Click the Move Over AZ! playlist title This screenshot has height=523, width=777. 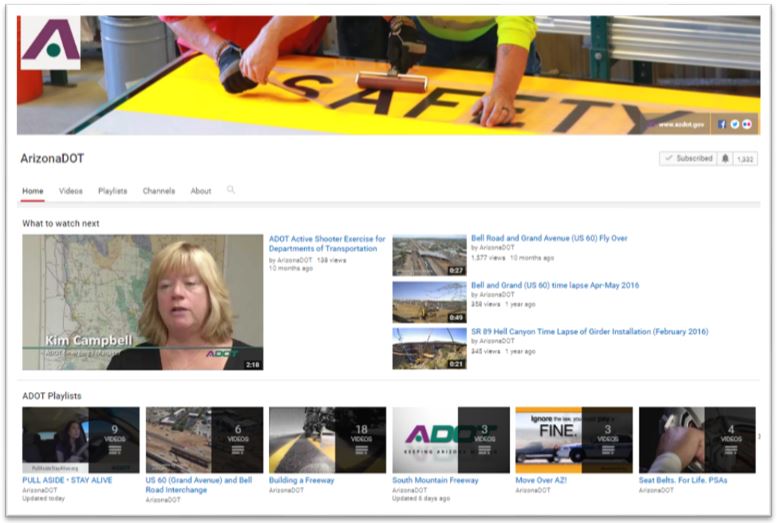coord(541,480)
